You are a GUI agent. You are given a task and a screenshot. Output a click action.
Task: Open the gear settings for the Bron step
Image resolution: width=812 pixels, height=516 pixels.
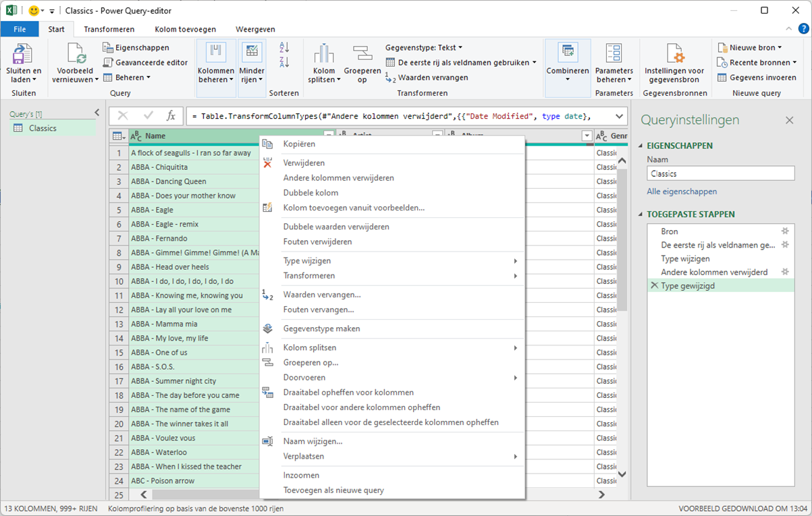pyautogui.click(x=785, y=231)
